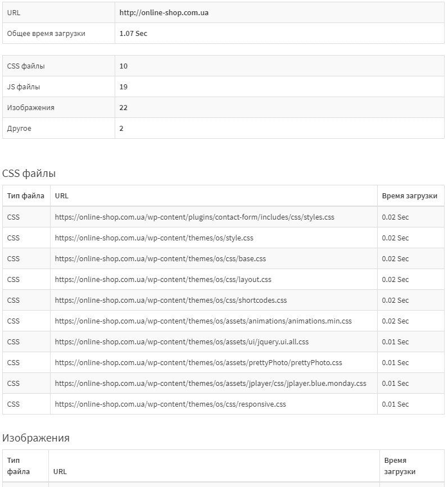Open the http://online-shop.com.ua site URL

pyautogui.click(x=164, y=12)
